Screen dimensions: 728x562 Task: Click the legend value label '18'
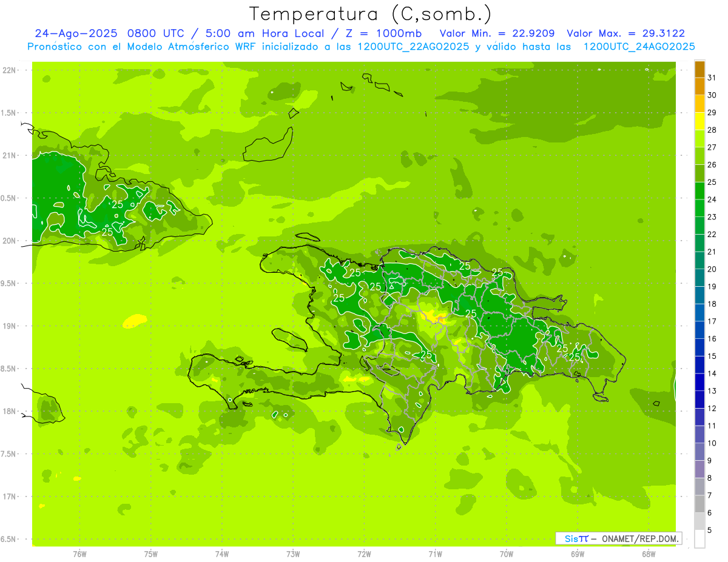pos(712,304)
